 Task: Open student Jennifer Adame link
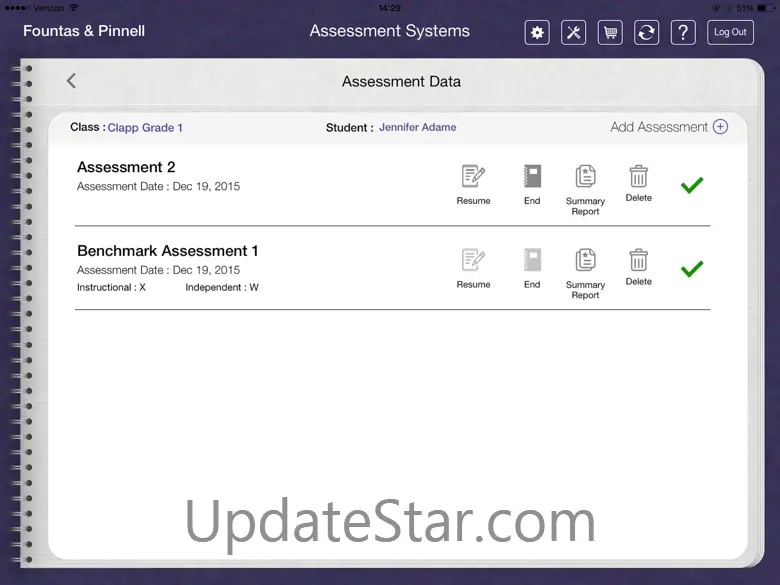click(x=417, y=127)
